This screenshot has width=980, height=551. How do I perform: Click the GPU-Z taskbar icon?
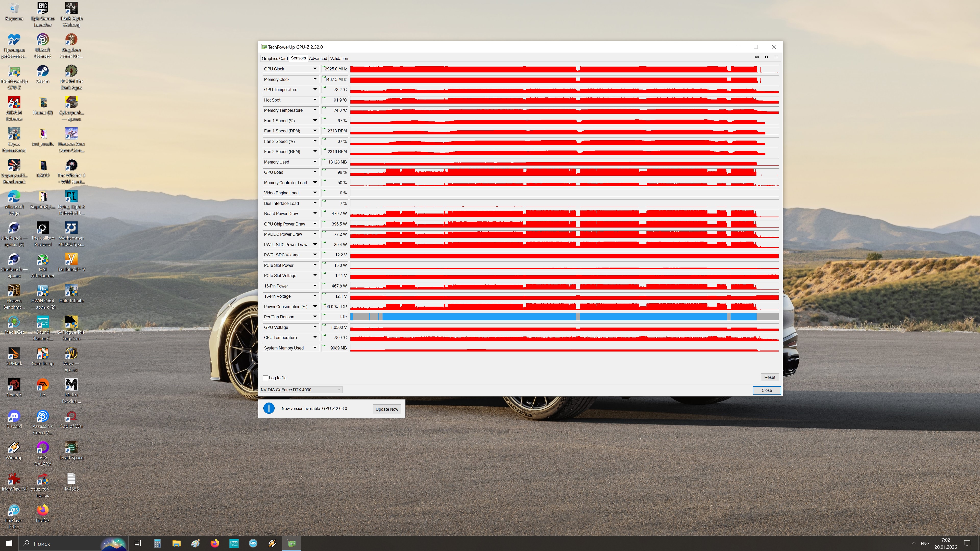click(x=291, y=543)
